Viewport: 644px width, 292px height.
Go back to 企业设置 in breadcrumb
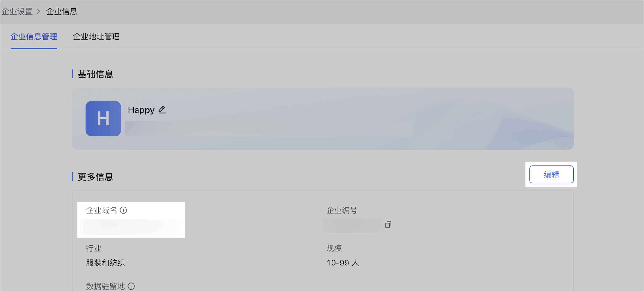[17, 11]
